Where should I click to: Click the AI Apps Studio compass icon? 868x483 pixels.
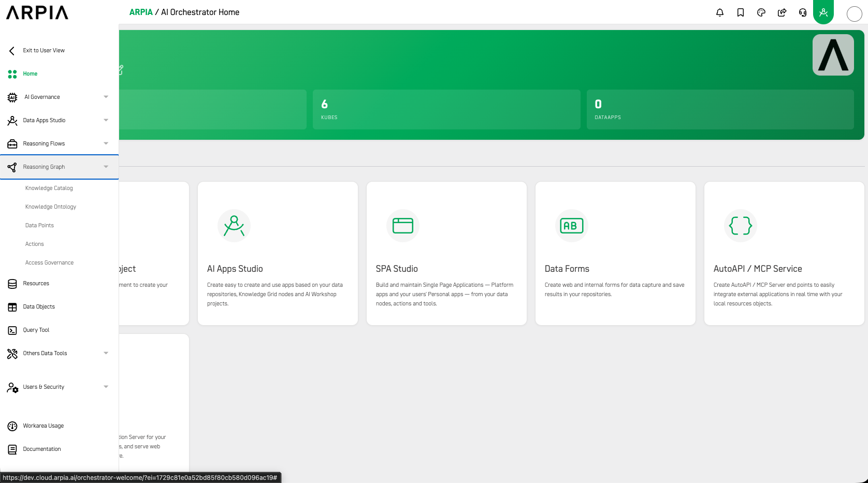tap(234, 226)
